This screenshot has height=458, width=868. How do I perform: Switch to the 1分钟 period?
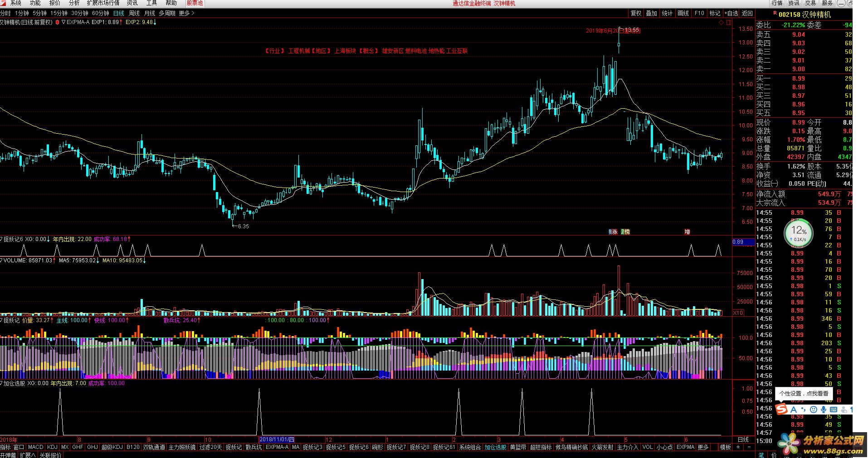click(x=22, y=13)
